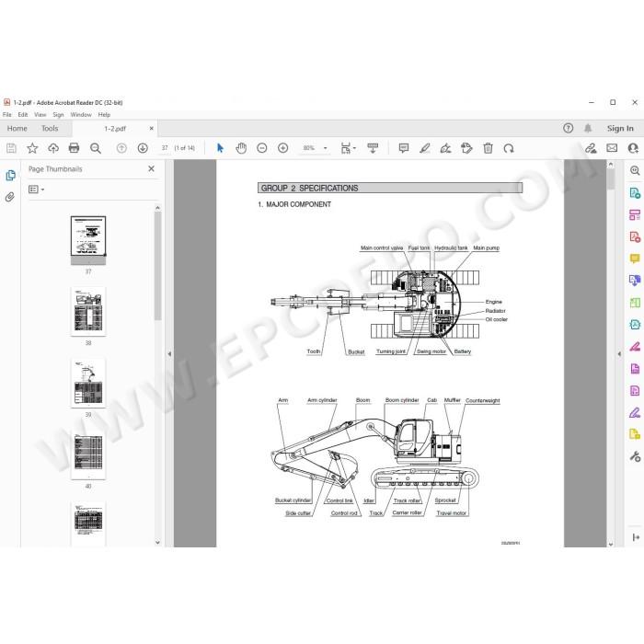Zoom out with minus icon
The width and height of the screenshot is (644, 644).
point(261,148)
